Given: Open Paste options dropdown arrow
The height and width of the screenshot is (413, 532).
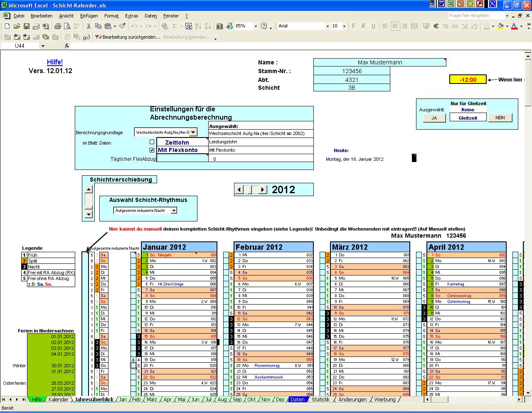Looking at the screenshot, I should (114, 26).
